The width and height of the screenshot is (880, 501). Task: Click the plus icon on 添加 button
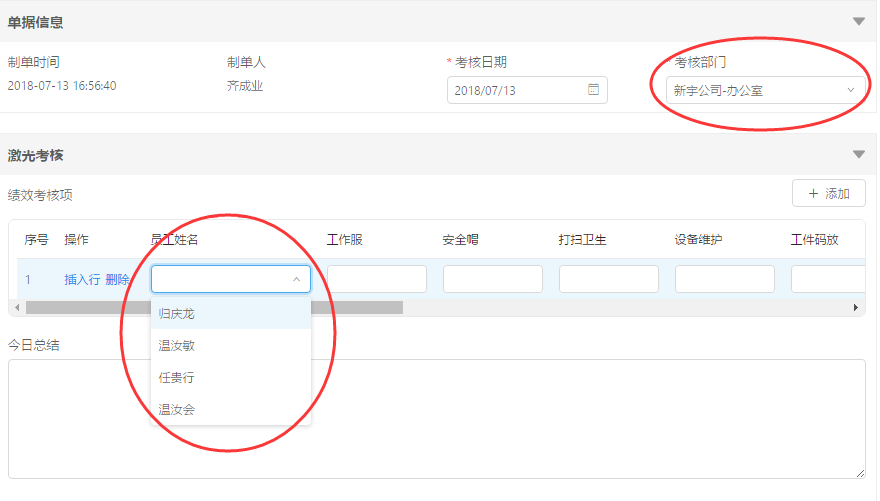coord(813,194)
